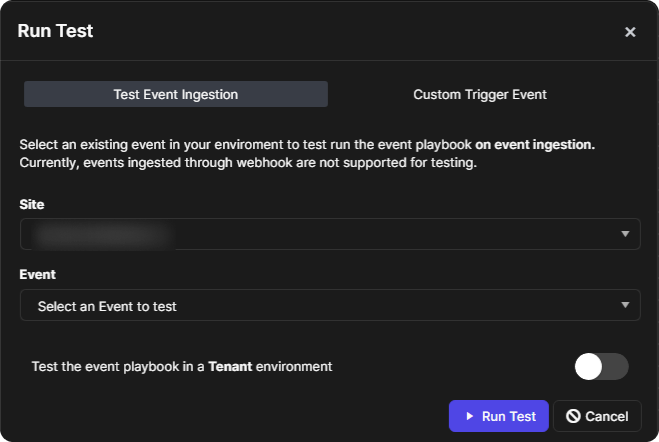
Task: Click the Event dropdown arrow
Action: coord(625,305)
